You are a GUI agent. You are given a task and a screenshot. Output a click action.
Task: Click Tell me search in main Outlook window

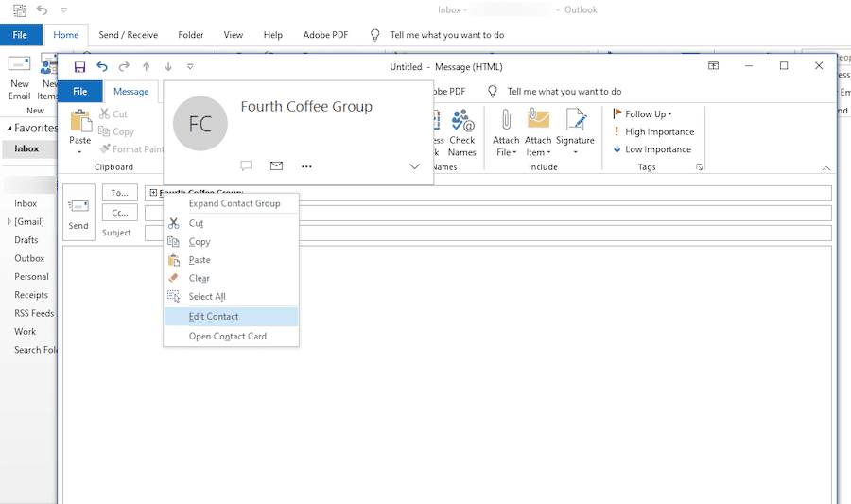446,35
